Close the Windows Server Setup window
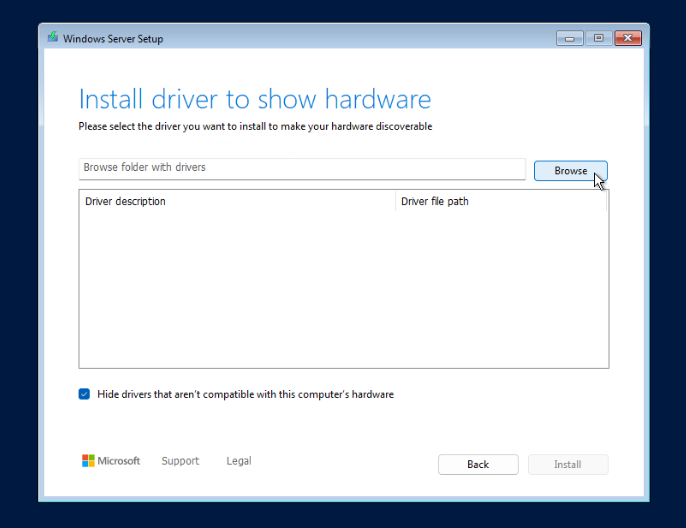This screenshot has width=686, height=528. [x=628, y=38]
